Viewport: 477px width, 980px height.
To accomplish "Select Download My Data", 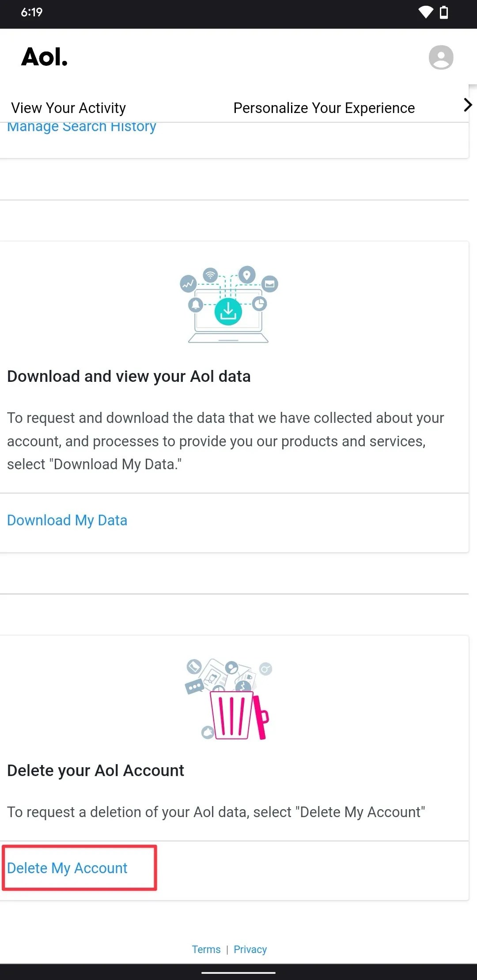I will (67, 520).
